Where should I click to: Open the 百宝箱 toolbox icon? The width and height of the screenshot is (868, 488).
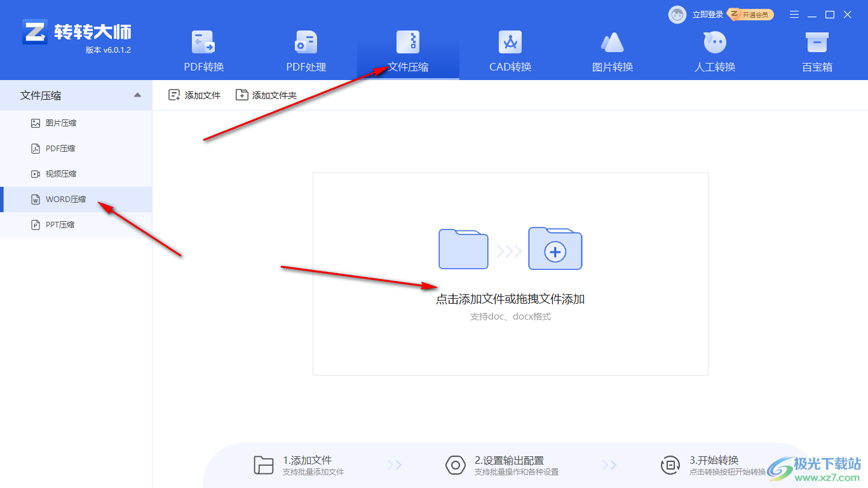tap(817, 43)
